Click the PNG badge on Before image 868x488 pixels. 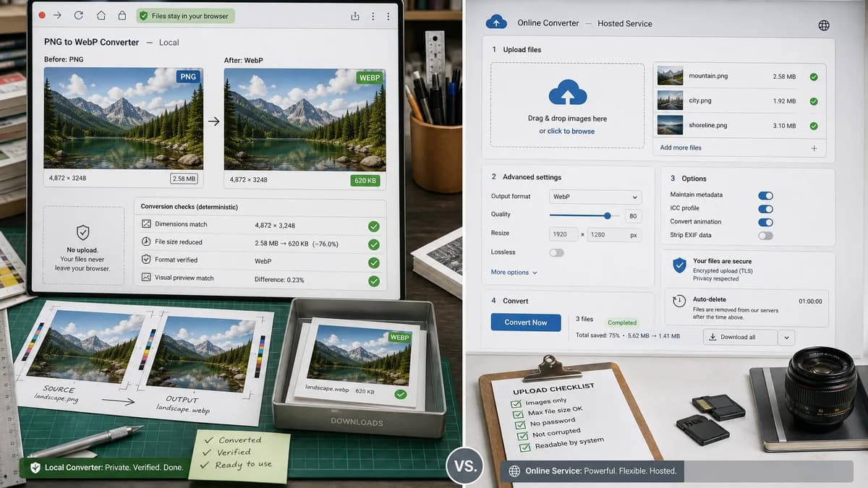coord(187,77)
